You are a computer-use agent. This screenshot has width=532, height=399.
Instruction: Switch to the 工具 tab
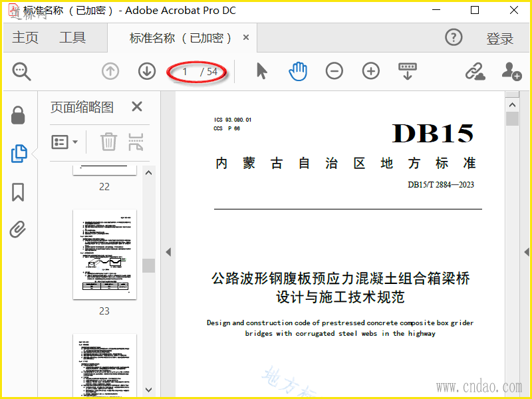tap(72, 37)
